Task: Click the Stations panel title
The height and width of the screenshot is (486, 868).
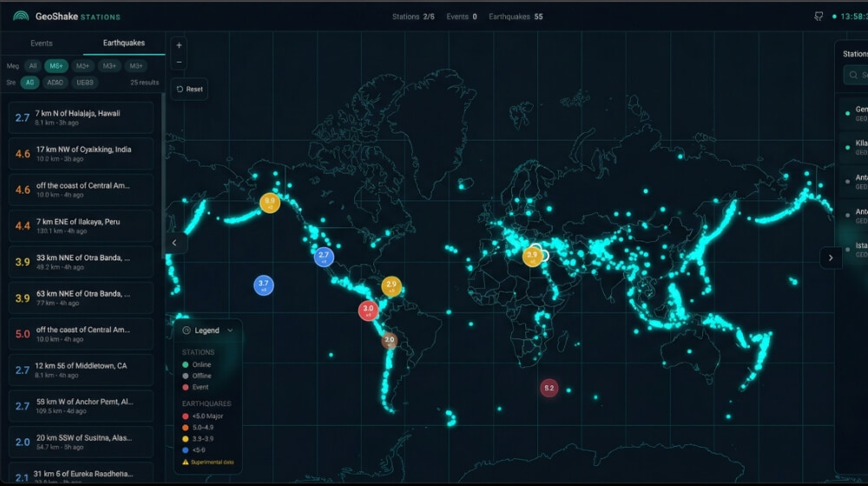Action: click(855, 54)
